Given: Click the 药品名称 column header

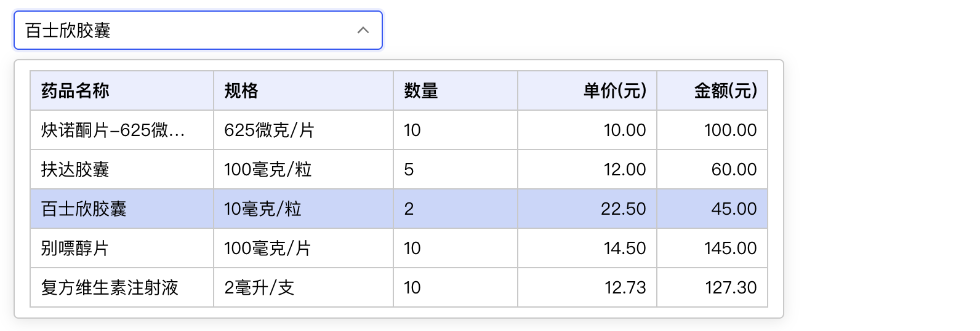Looking at the screenshot, I should click(122, 91).
